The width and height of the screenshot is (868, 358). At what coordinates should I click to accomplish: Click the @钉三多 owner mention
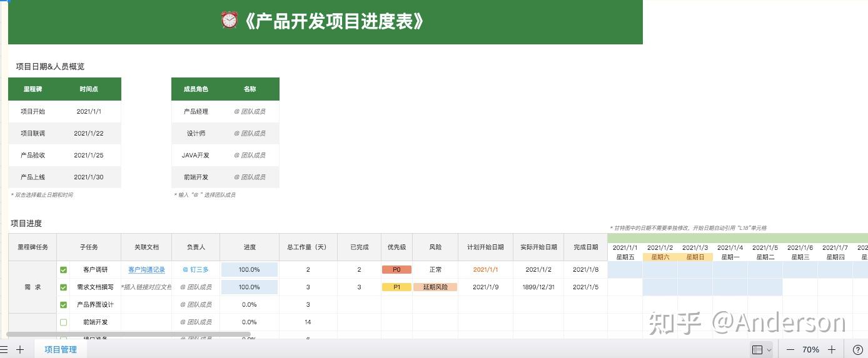click(x=196, y=270)
